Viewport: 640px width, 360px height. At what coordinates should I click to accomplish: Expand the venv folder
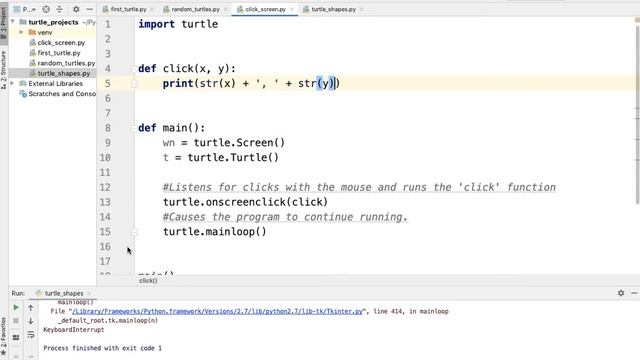point(21,32)
